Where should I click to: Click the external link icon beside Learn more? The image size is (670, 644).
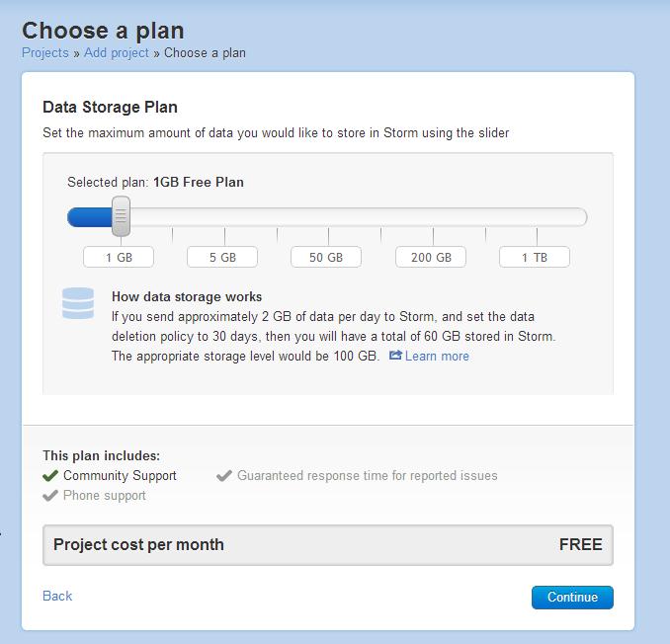(395, 356)
